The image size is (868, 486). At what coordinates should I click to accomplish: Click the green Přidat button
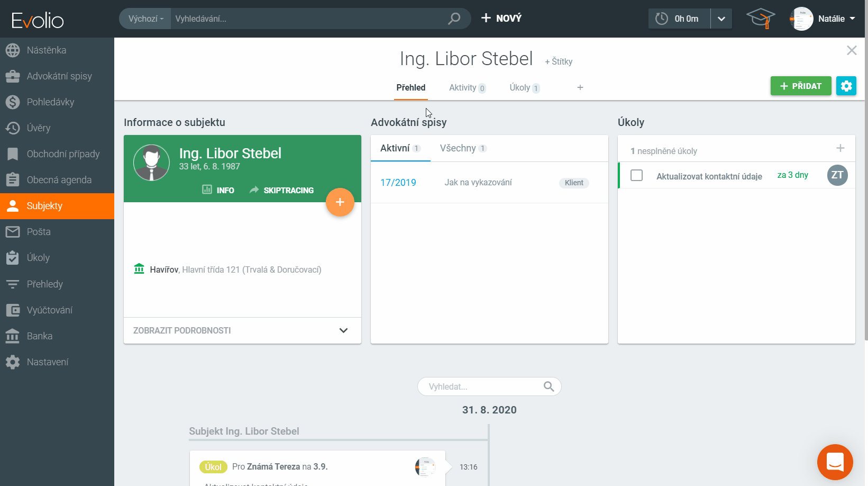800,86
